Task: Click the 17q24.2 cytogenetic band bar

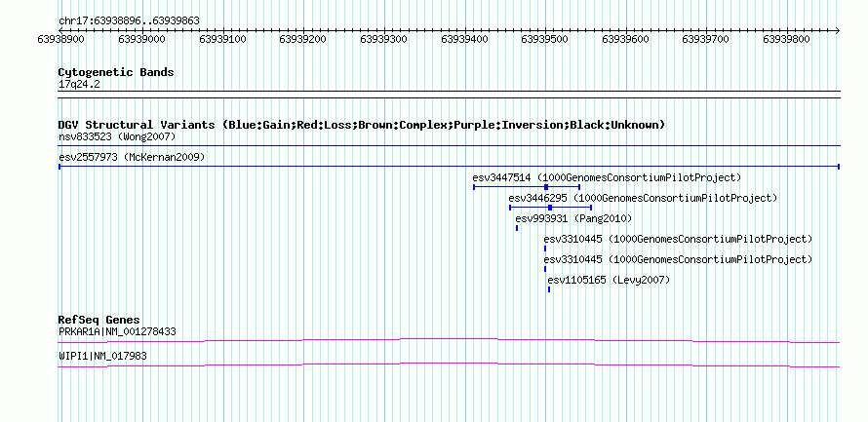Action: [449, 95]
